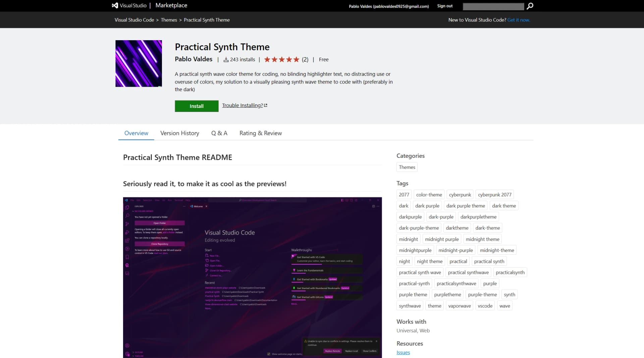Click the marketplace search input field

[x=493, y=6]
